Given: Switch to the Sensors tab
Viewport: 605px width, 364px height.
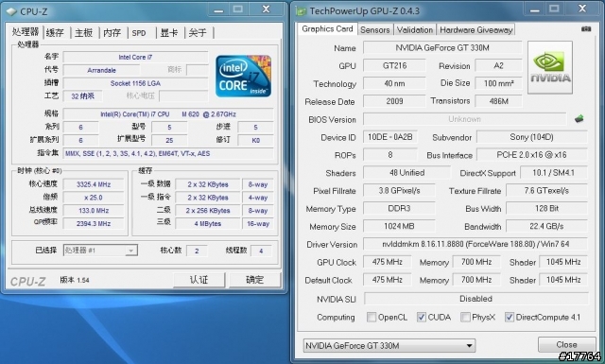Looking at the screenshot, I should (375, 29).
